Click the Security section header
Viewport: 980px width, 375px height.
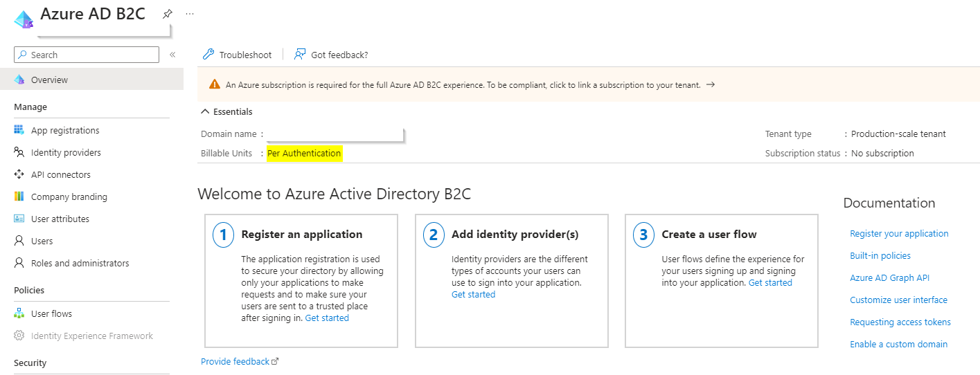30,363
